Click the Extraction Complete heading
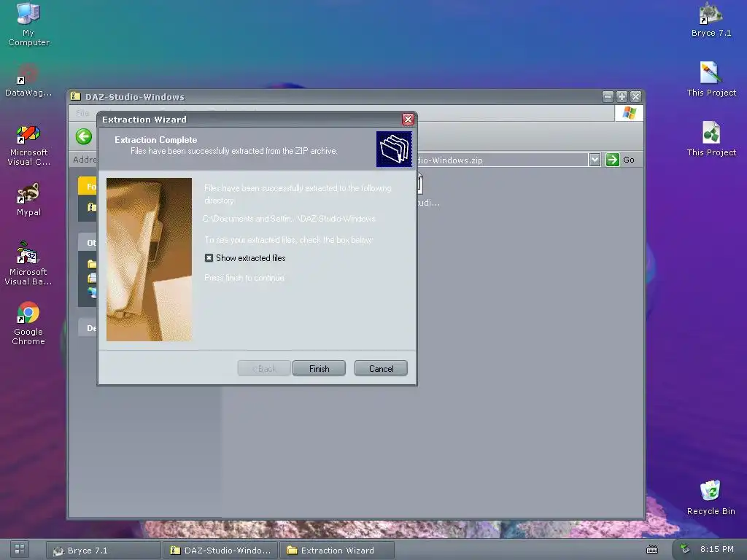747x560 pixels. pos(156,139)
